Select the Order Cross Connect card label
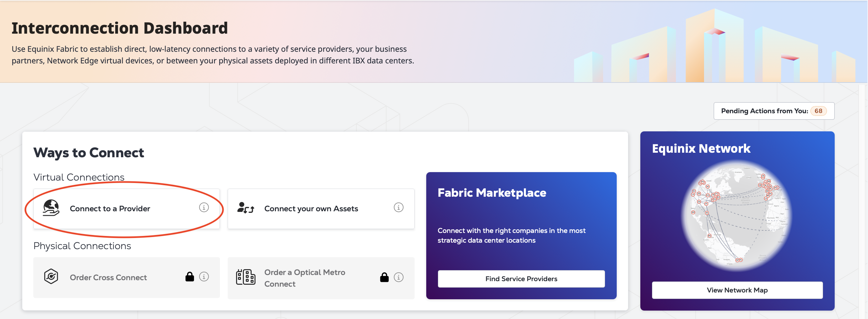 tap(108, 278)
